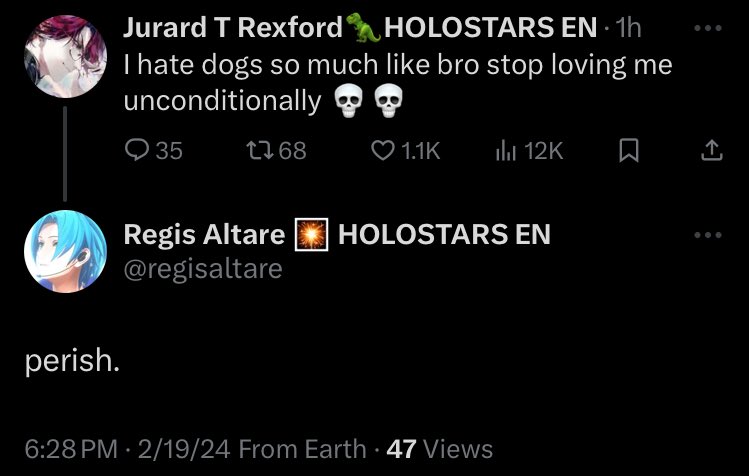The width and height of the screenshot is (749, 476).
Task: Open Regis Altare's blue-haired avatar
Action: pos(65,251)
